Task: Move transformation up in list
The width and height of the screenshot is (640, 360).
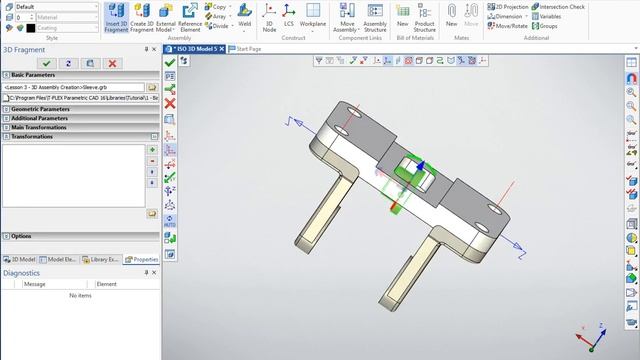Action: (x=152, y=172)
